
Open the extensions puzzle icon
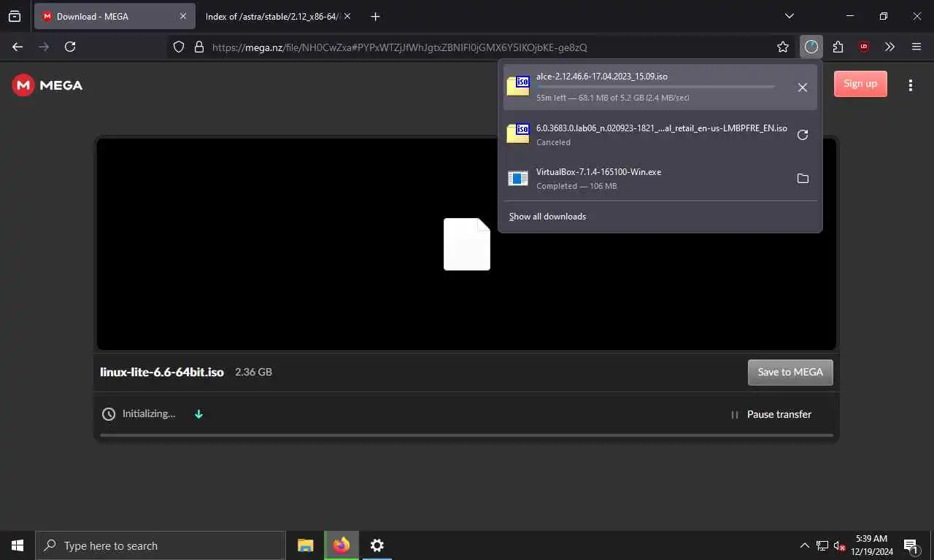coord(838,47)
